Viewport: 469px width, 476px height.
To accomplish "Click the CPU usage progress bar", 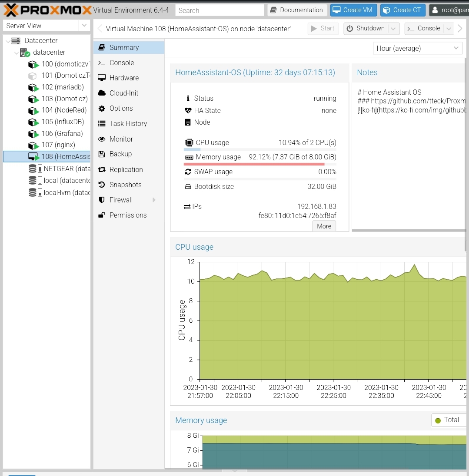I will point(260,149).
